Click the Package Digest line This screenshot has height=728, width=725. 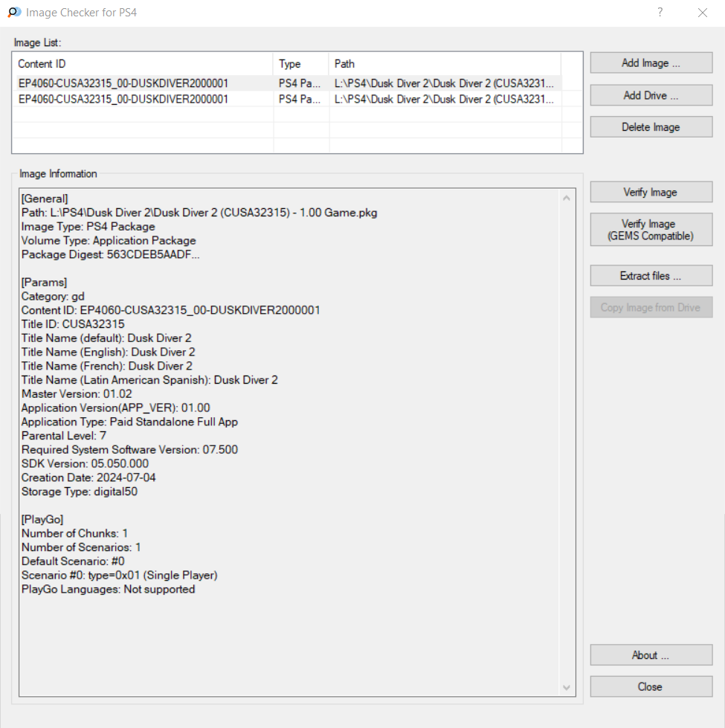click(x=111, y=254)
